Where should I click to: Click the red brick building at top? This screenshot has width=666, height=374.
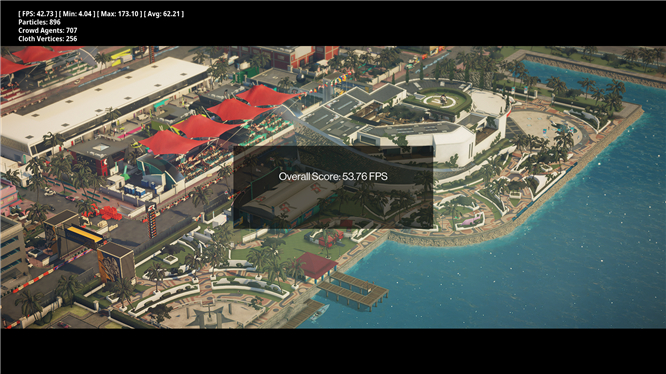pos(286,56)
